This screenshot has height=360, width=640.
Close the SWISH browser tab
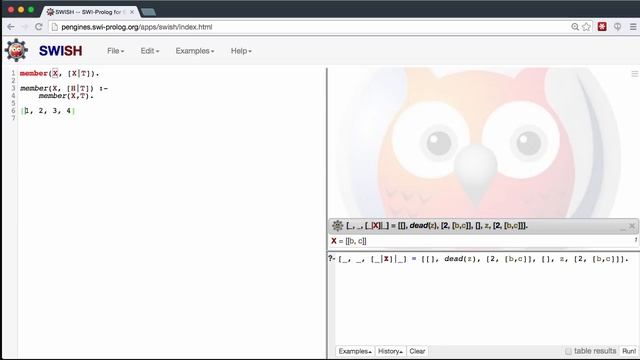tap(132, 12)
